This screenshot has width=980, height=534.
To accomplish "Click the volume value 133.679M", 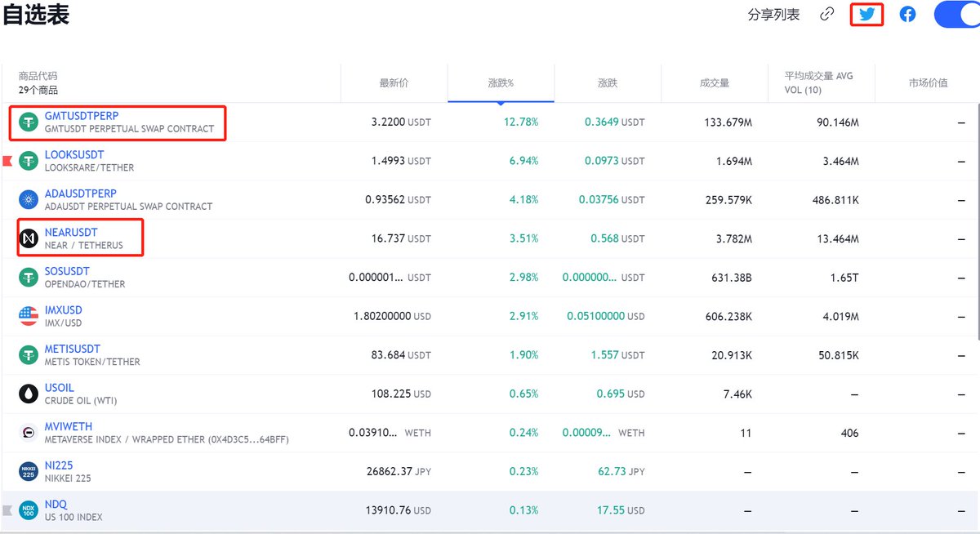I will click(x=728, y=122).
